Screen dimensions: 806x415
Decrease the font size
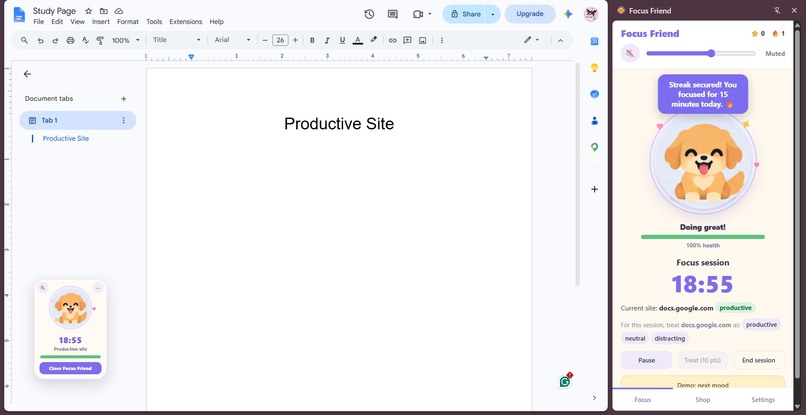coord(265,40)
